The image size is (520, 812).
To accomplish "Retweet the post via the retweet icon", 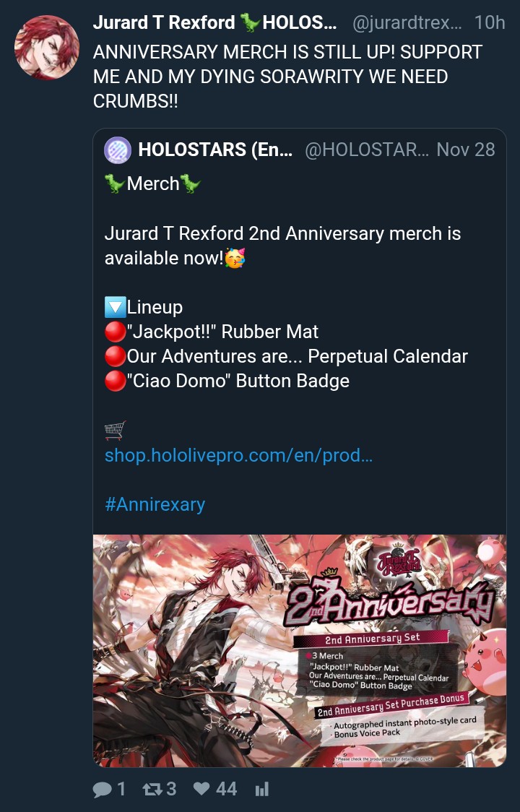I will click(152, 789).
